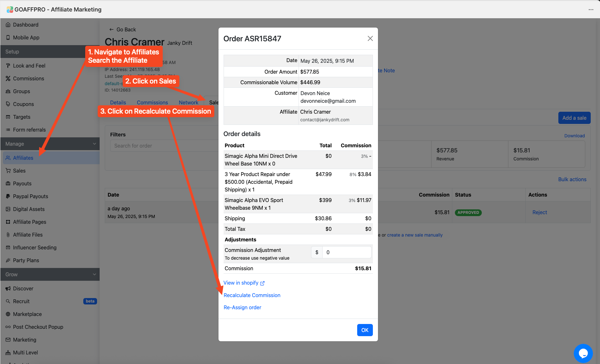The height and width of the screenshot is (364, 600).
Task: Open the three-dot menu at top right
Action: 591,10
